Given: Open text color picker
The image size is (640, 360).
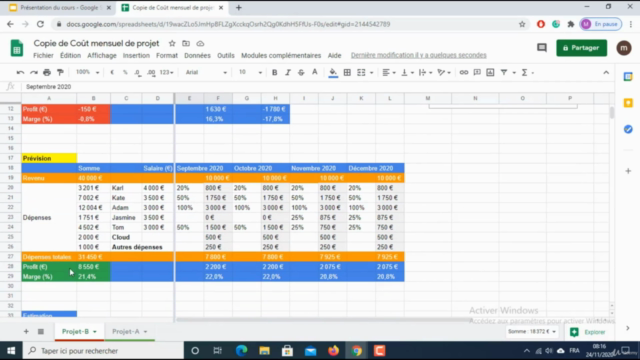Looking at the screenshot, I should [315, 72].
